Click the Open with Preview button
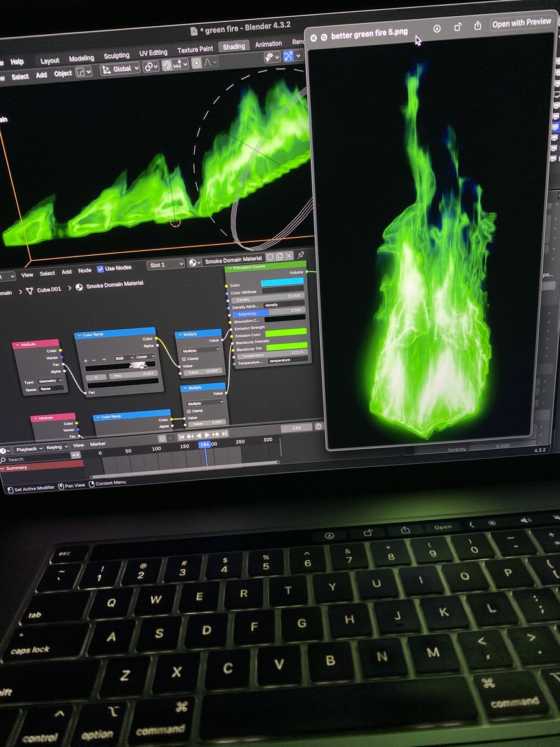560x747 pixels. tap(521, 23)
